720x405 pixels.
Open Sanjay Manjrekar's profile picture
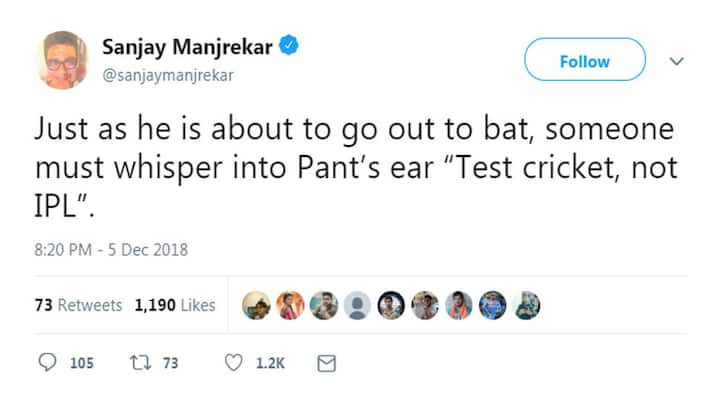coord(62,60)
